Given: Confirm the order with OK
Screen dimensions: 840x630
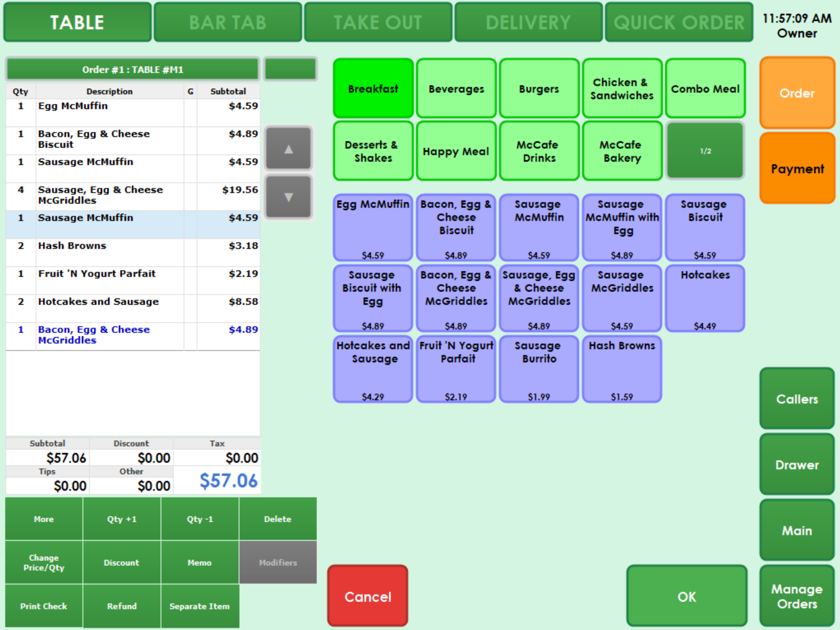Looking at the screenshot, I should 687,596.
